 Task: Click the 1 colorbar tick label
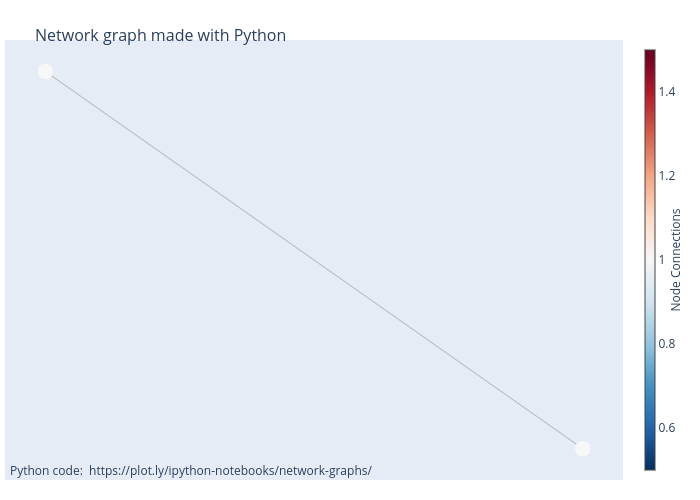tap(661, 260)
